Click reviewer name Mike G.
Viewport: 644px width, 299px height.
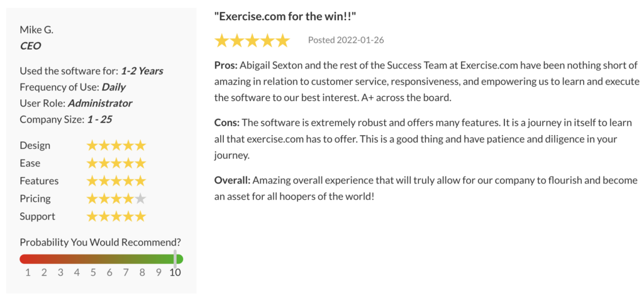tap(38, 30)
